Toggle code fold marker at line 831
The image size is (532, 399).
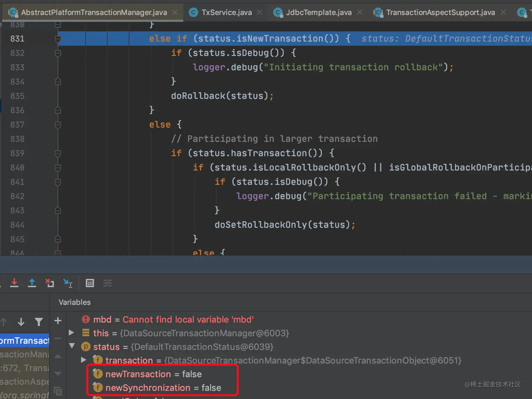(58, 39)
